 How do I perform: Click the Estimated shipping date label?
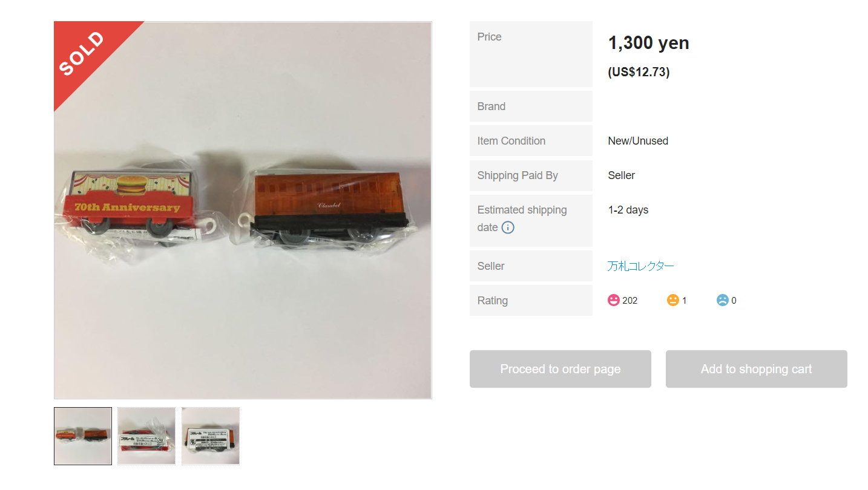[522, 218]
